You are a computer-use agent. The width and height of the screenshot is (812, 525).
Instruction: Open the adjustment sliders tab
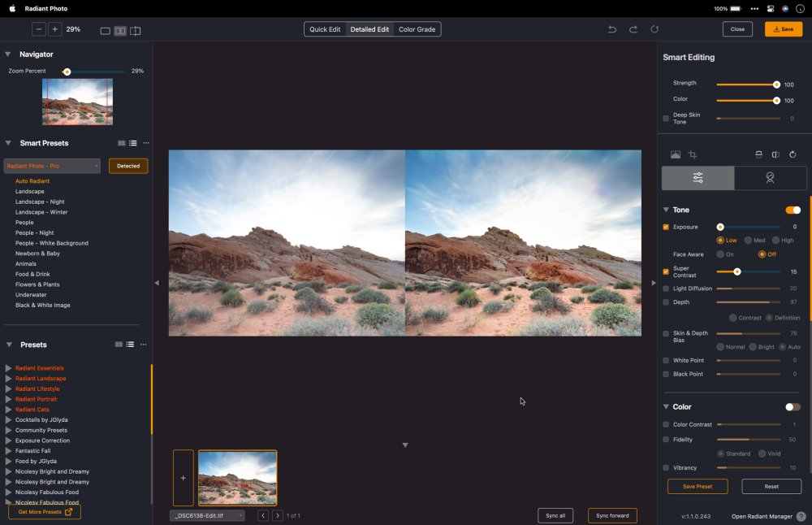click(x=698, y=178)
